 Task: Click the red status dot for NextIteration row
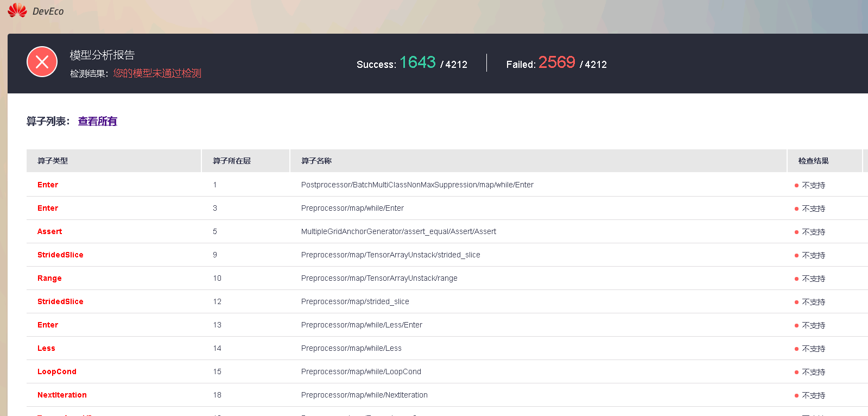796,395
